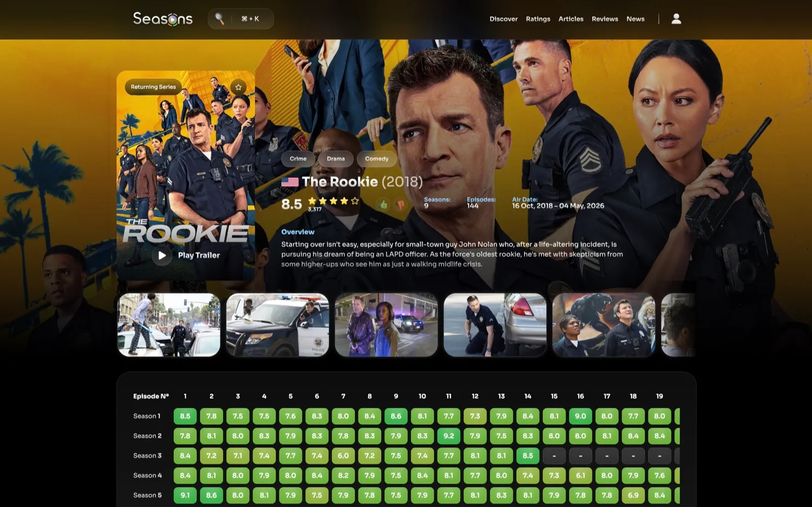Screen dimensions: 812x507
Task: Click the Episodes count 144
Action: point(473,206)
